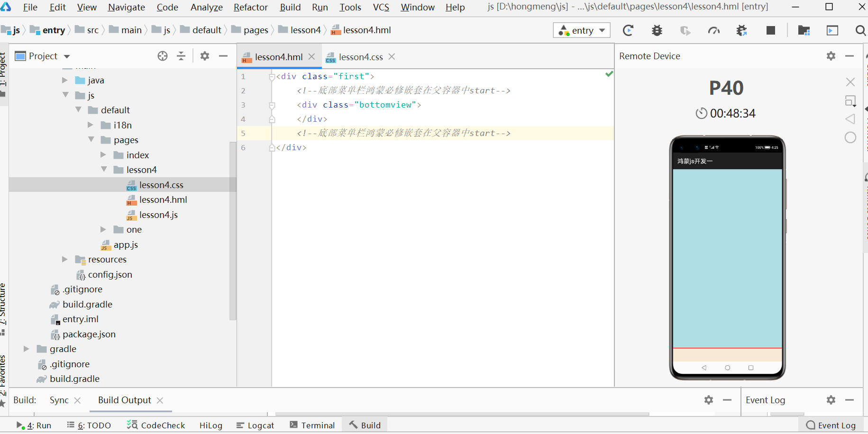Screen dimensions: 868x434
Task: Hide the Remote Device panel
Action: coord(850,56)
